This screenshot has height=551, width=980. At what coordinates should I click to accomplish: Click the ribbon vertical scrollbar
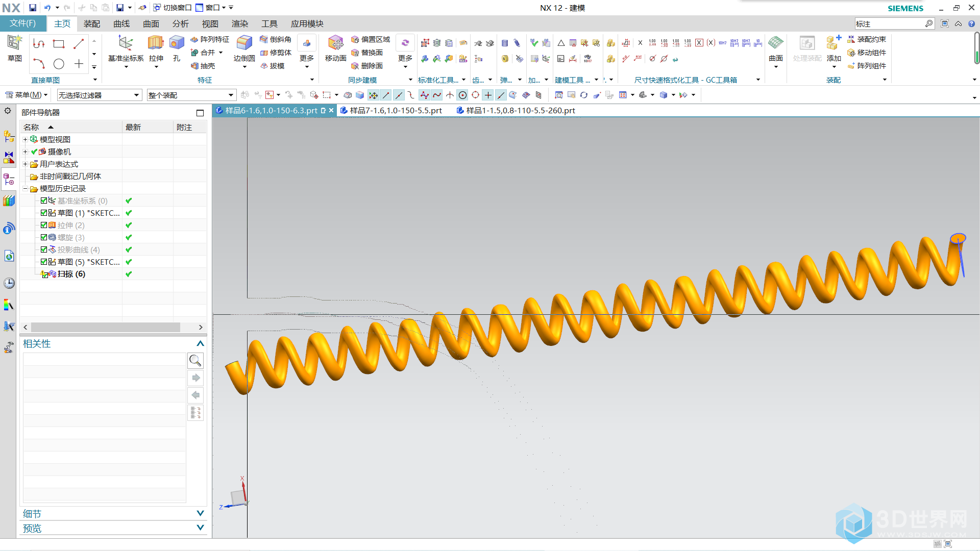(x=976, y=48)
